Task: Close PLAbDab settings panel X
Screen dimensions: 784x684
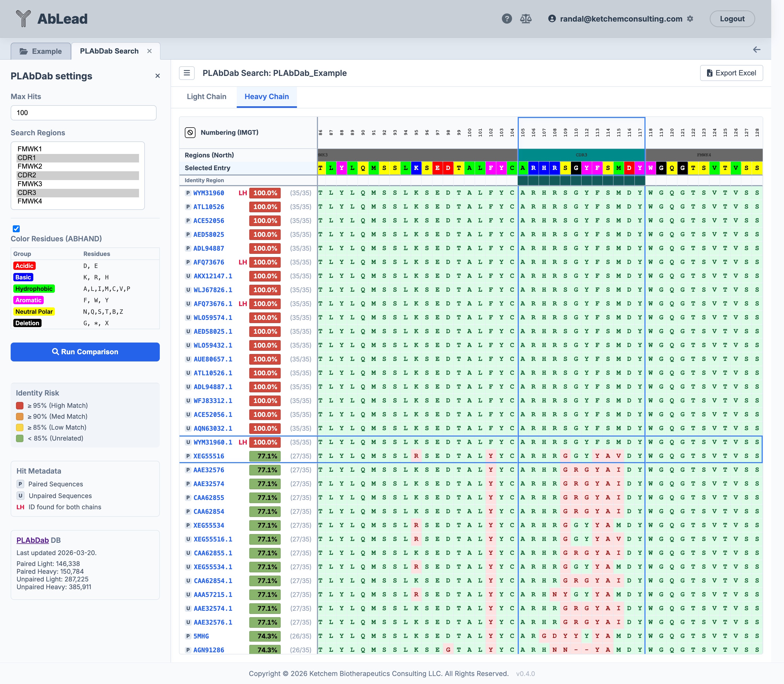Action: [x=158, y=76]
